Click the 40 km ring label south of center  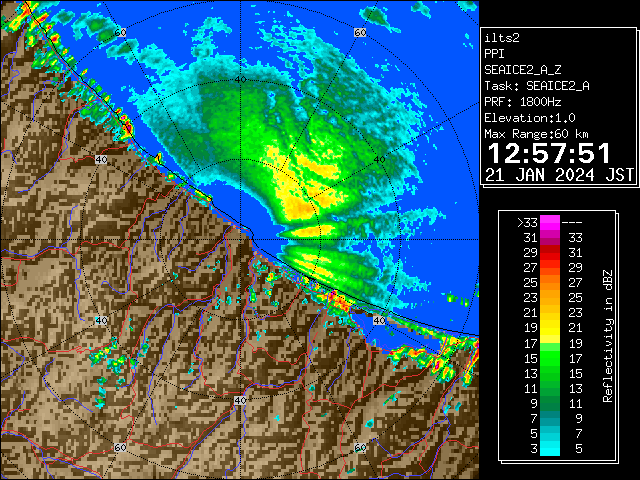coord(240,400)
